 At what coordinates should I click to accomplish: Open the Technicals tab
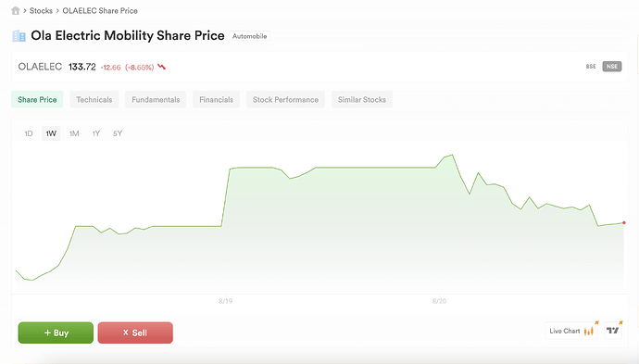coord(94,99)
